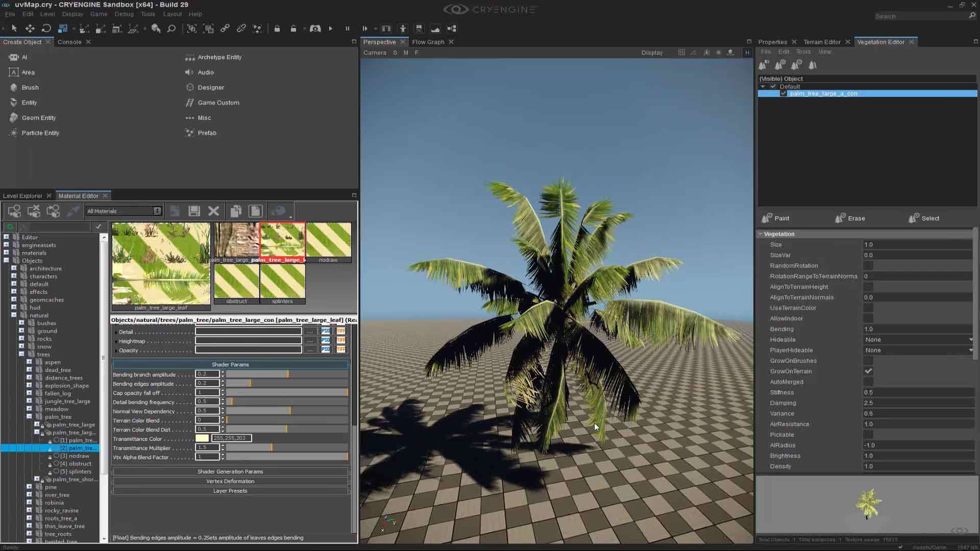The height and width of the screenshot is (551, 980).
Task: Select the Delete Material icon in Material Editor
Action: point(213,211)
